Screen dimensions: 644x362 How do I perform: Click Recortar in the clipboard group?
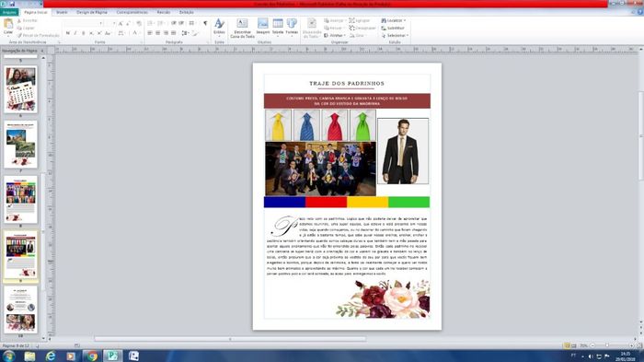pos(27,20)
